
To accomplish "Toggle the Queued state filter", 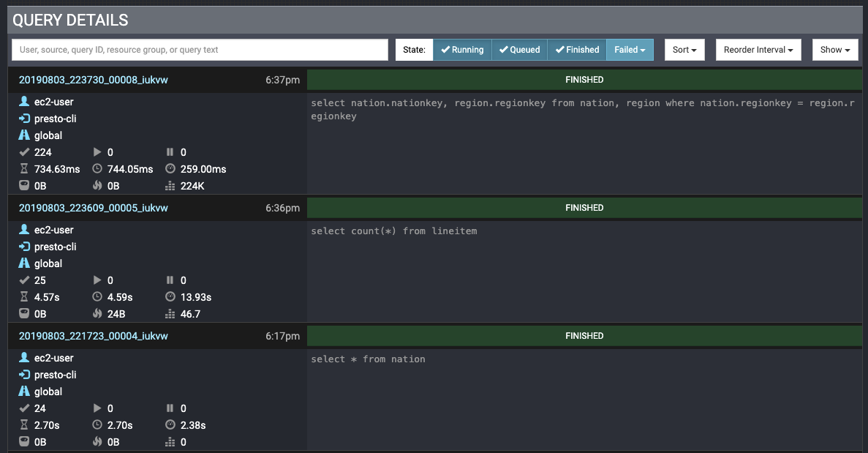I will coord(519,50).
